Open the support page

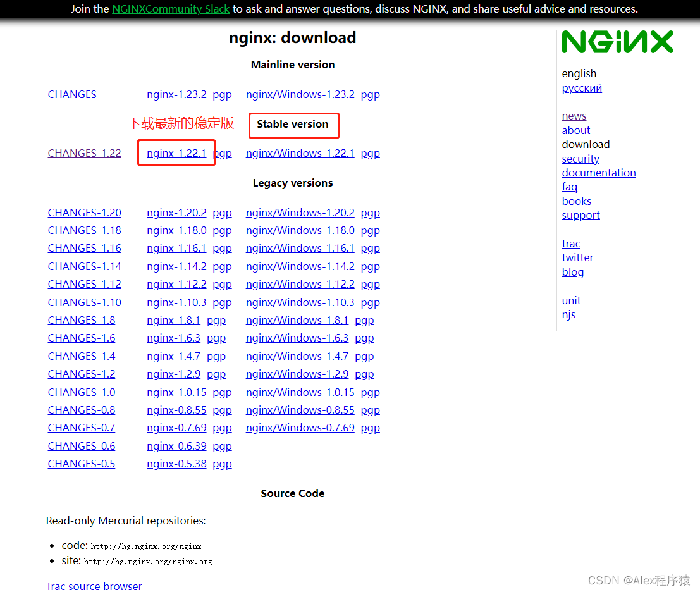point(580,215)
